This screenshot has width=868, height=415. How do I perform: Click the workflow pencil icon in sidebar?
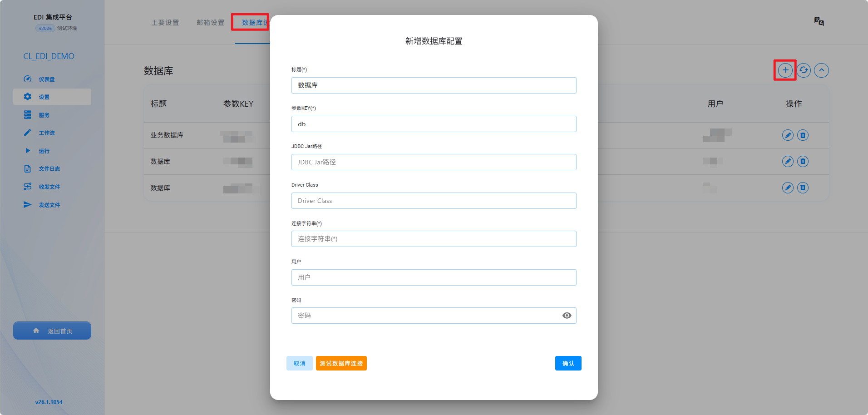28,133
